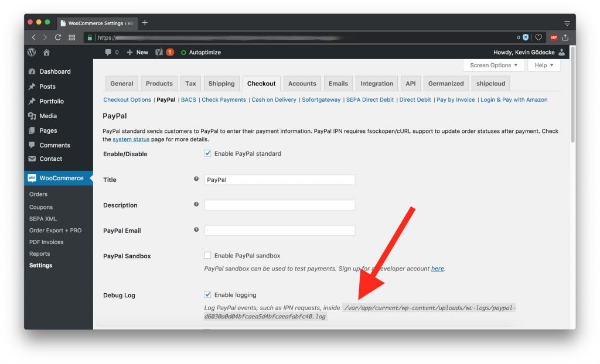
Task: Open the Emails tab
Action: point(338,84)
